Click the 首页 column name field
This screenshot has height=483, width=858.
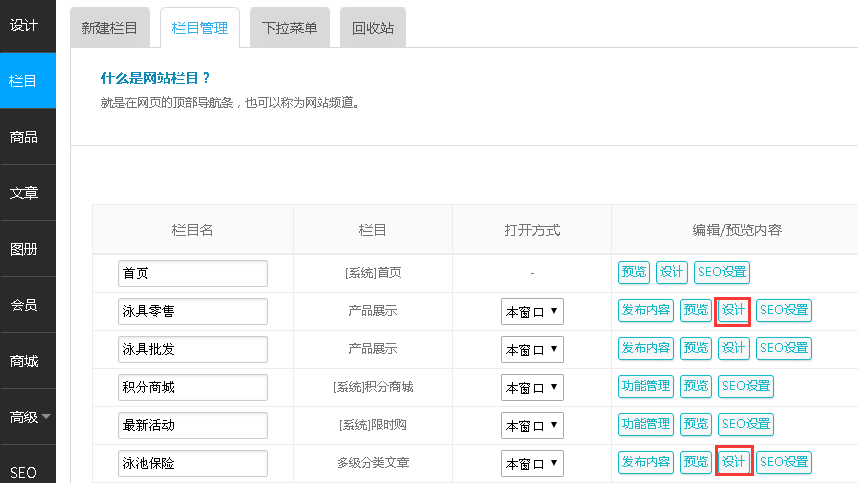click(x=193, y=273)
